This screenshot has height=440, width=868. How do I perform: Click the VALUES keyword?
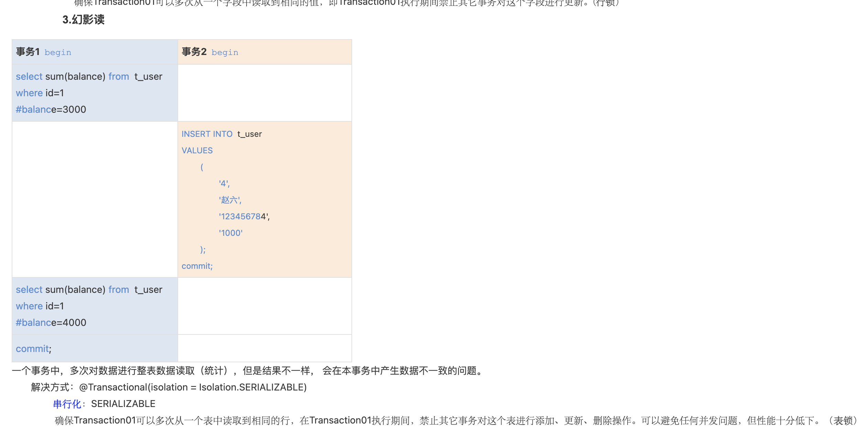(x=197, y=151)
